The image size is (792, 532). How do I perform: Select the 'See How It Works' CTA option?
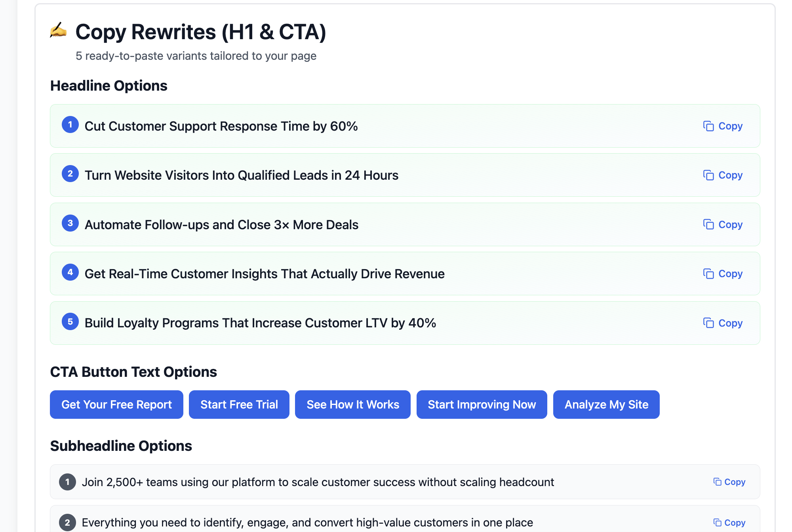[352, 404]
